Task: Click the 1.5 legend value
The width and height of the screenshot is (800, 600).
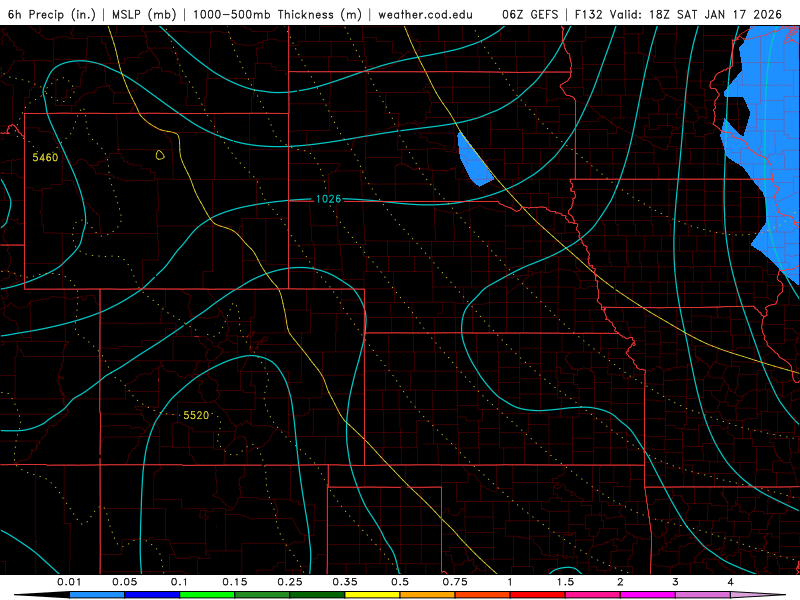Action: [565, 582]
